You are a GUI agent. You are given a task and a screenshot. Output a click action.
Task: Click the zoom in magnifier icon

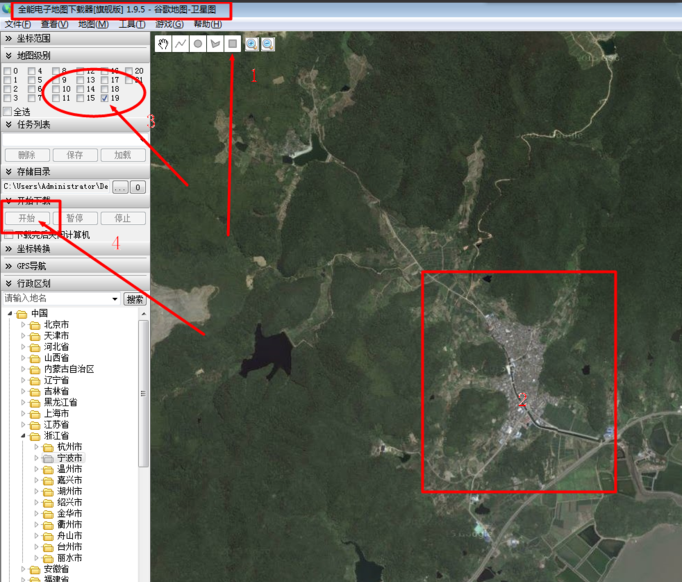pyautogui.click(x=251, y=44)
